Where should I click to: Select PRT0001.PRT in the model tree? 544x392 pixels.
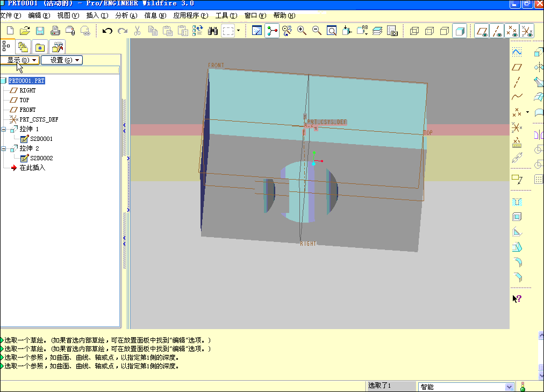tap(27, 81)
